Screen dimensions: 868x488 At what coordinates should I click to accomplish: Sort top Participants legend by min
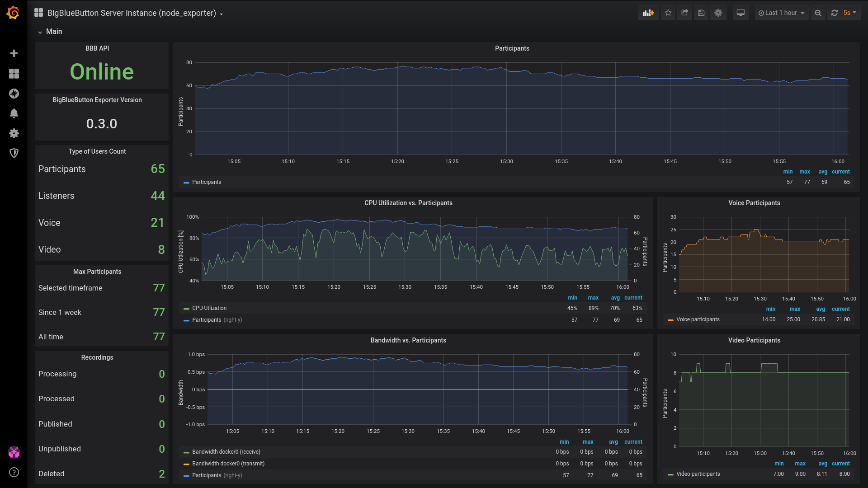tap(788, 172)
